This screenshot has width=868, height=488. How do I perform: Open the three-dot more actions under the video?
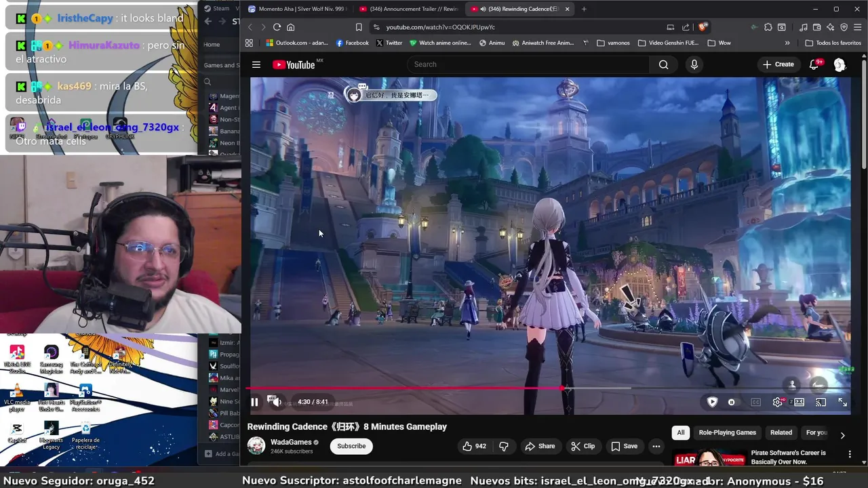656,446
